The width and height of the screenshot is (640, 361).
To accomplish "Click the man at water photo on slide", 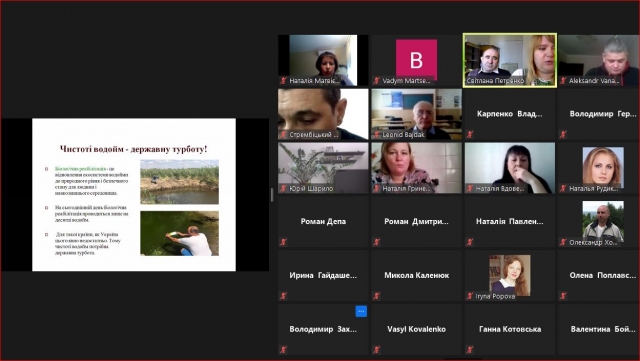I will (180, 233).
